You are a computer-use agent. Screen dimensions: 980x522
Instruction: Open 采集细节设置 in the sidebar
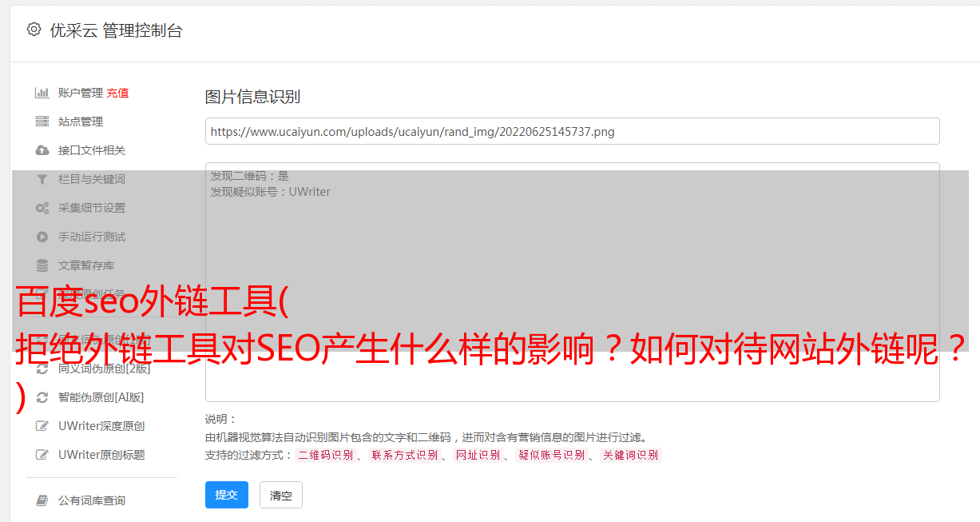[92, 208]
